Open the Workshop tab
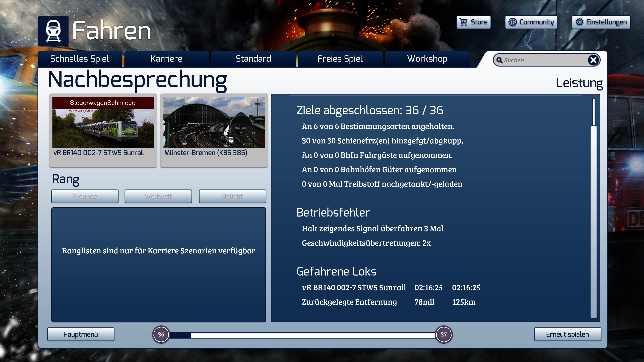Image resolution: width=644 pixels, height=362 pixels. click(427, 59)
